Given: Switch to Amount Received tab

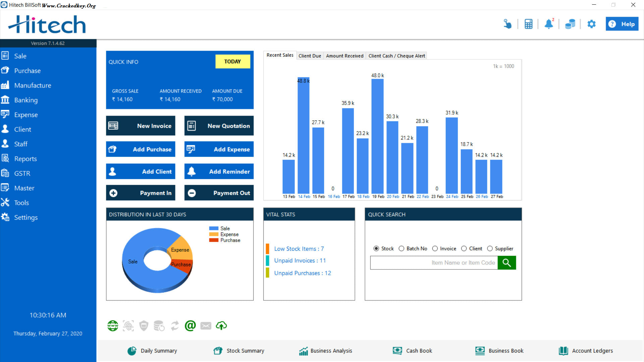Looking at the screenshot, I should (344, 56).
